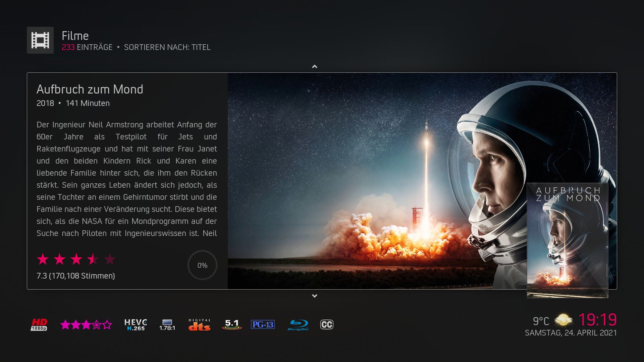Click the film strip Filme icon

pos(40,40)
